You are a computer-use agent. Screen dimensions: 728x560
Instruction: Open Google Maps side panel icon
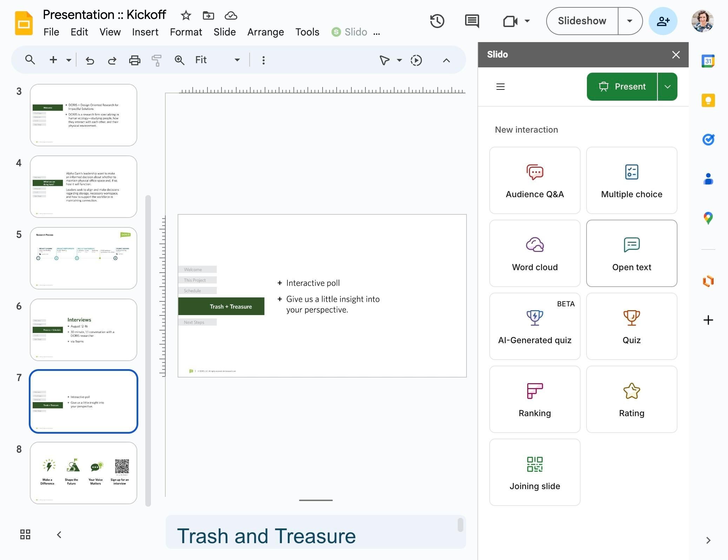(708, 218)
